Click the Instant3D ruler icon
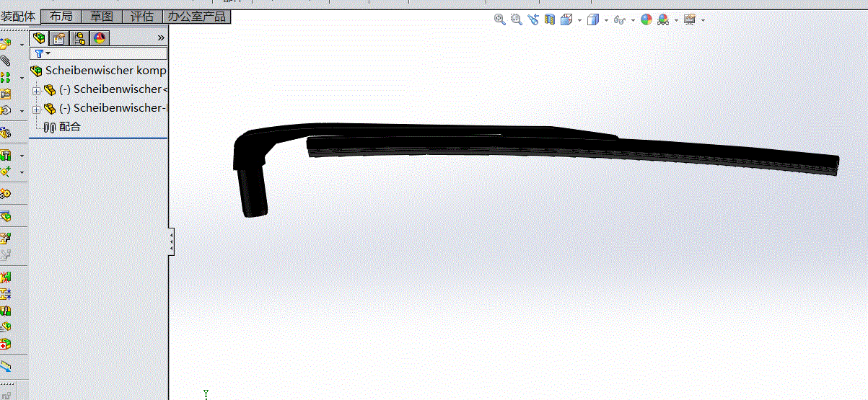 [6, 366]
